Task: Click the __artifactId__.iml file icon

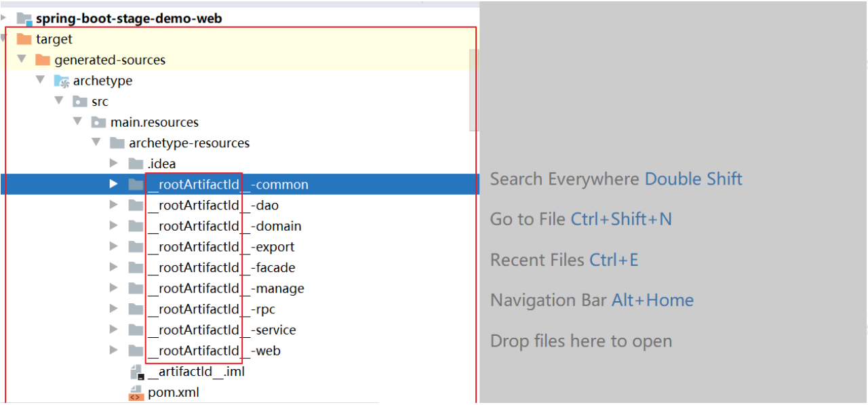Action: [x=136, y=372]
